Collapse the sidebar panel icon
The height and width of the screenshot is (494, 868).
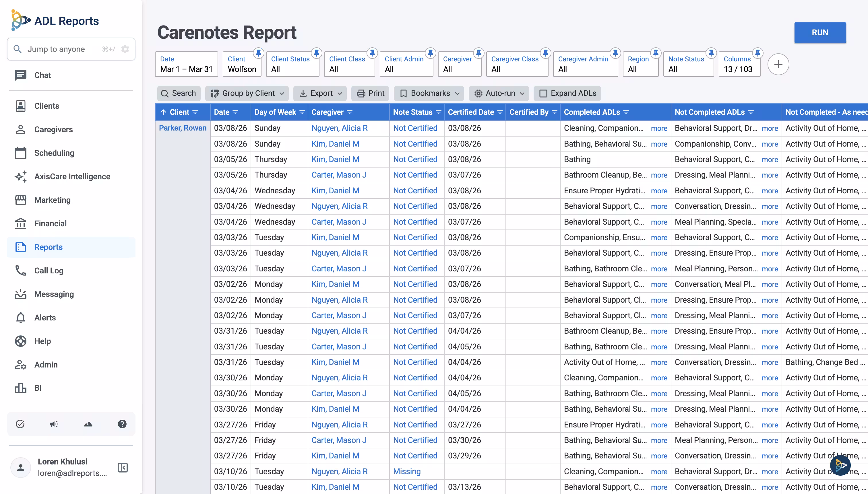click(x=123, y=468)
